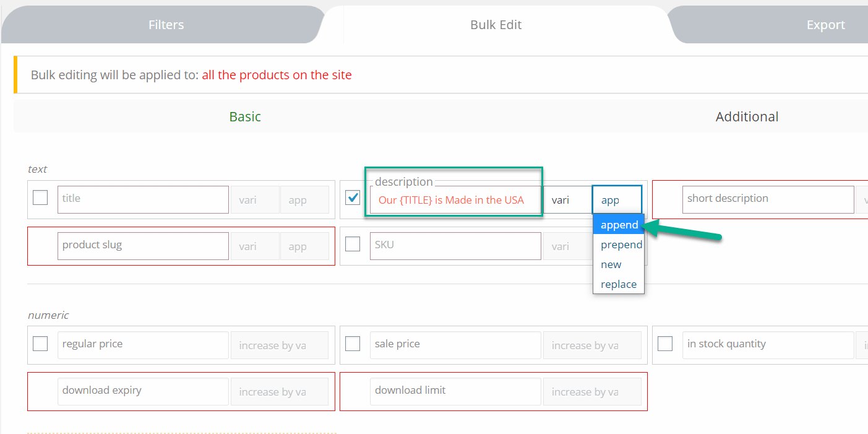868x434 pixels.
Task: Open the SKU vari dropdown
Action: pos(567,246)
